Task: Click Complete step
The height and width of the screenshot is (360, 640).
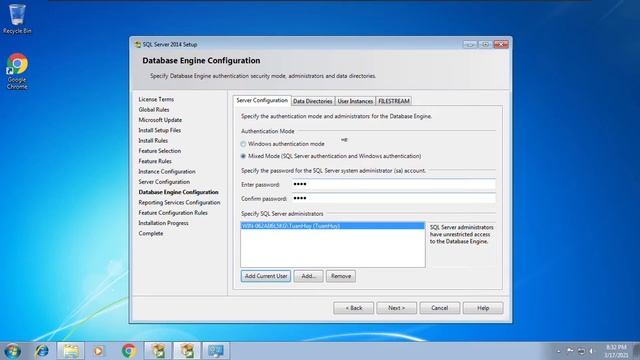Action: (151, 233)
